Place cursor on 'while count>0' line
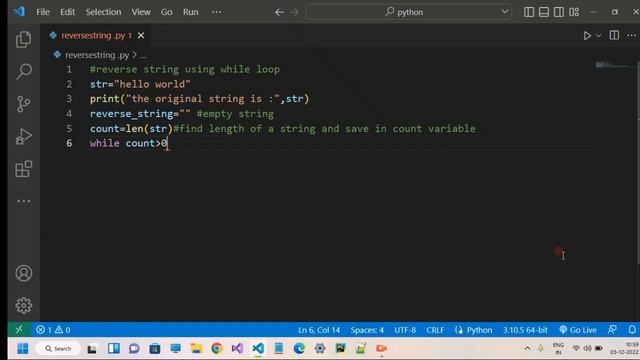Viewport: 640px width, 360px height. point(128,143)
